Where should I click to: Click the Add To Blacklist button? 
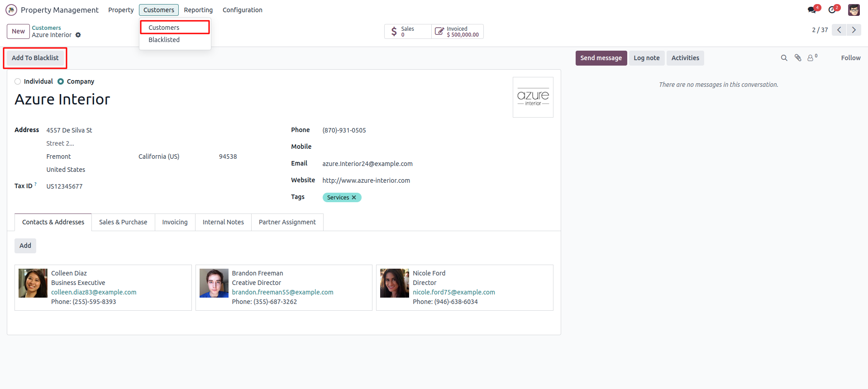click(35, 58)
